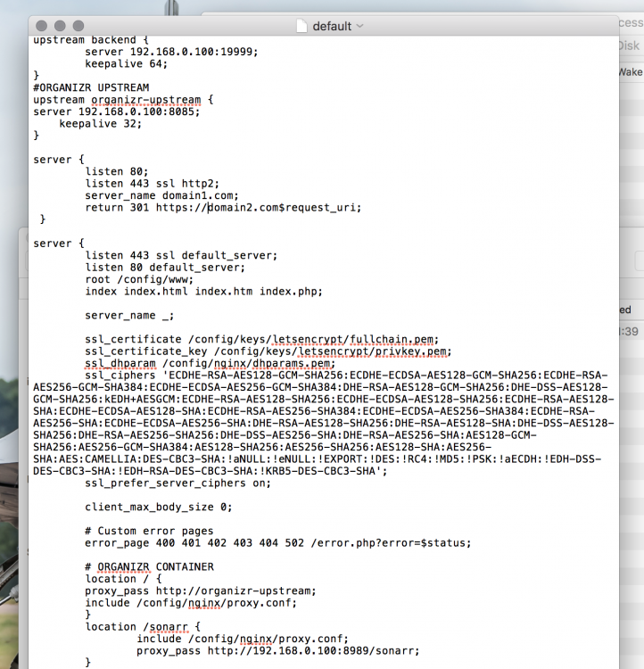Click 'index index.html index.htm index.php;' line
This screenshot has height=669, width=644.
pos(203,292)
